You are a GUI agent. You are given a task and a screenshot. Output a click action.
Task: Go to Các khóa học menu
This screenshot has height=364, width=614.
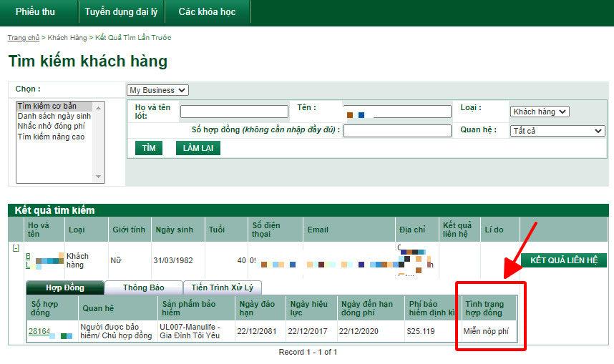pos(207,11)
